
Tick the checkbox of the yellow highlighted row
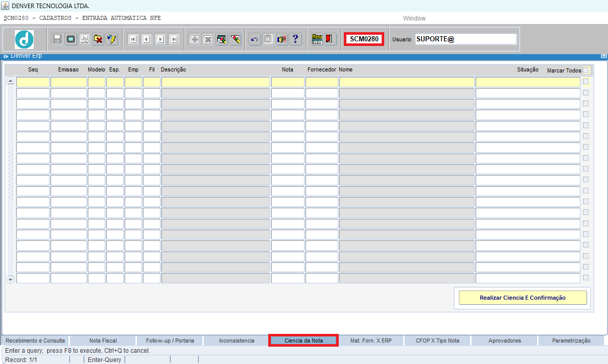click(x=586, y=81)
